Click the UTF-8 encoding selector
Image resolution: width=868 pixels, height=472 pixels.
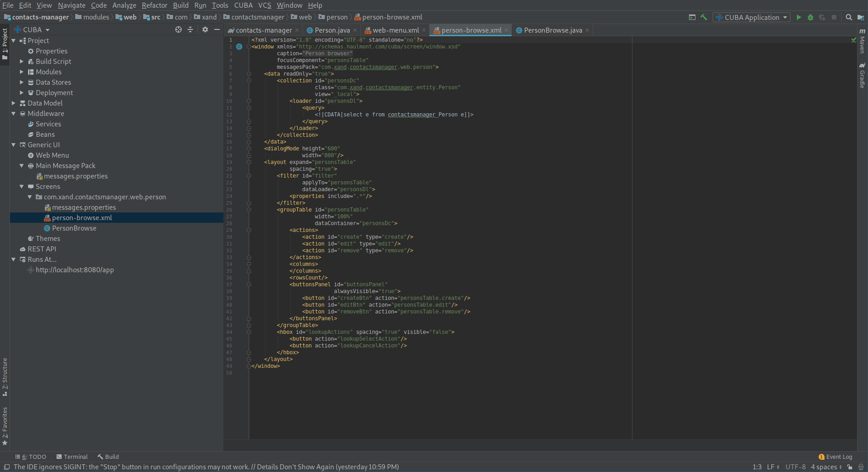pyautogui.click(x=796, y=467)
